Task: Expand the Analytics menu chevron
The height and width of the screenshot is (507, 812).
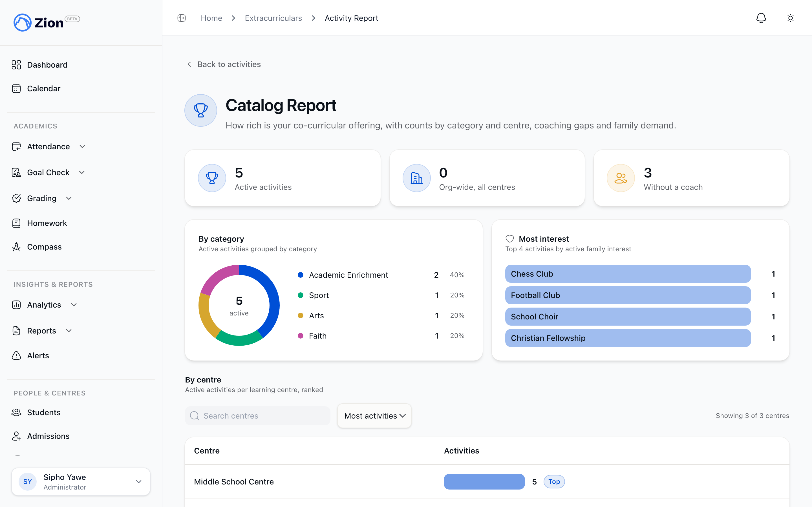Action: pos(74,305)
